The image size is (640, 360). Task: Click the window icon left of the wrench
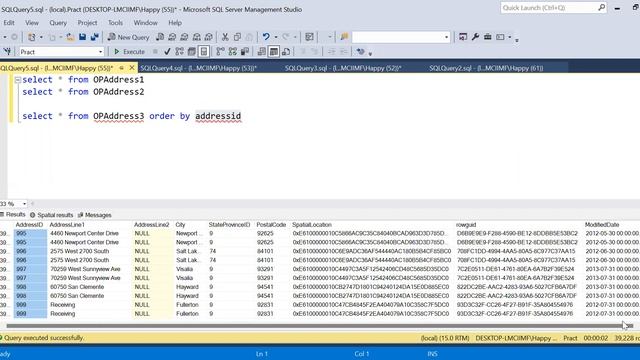click(463, 37)
